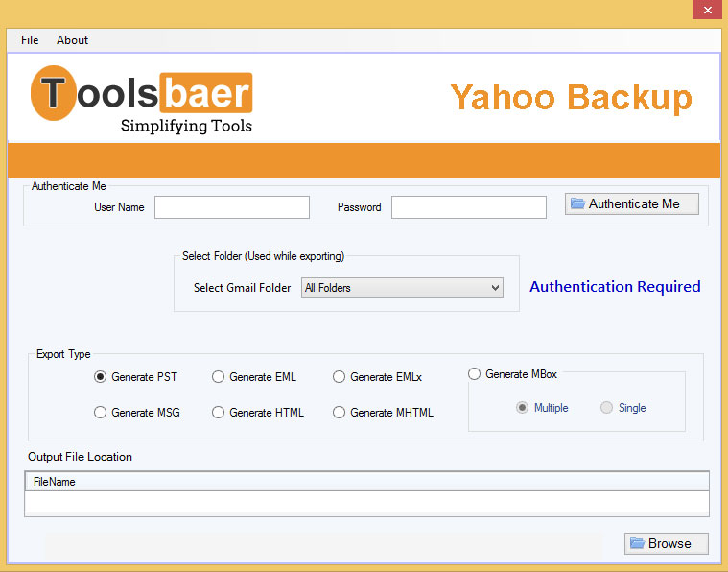Select Generate EML export option
Viewport: 728px width, 572px height.
tap(218, 377)
